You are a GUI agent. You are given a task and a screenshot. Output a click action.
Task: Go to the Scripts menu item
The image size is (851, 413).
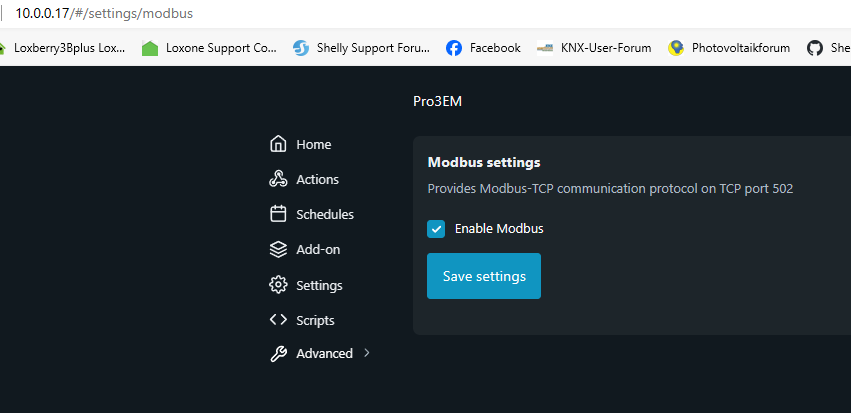point(315,320)
